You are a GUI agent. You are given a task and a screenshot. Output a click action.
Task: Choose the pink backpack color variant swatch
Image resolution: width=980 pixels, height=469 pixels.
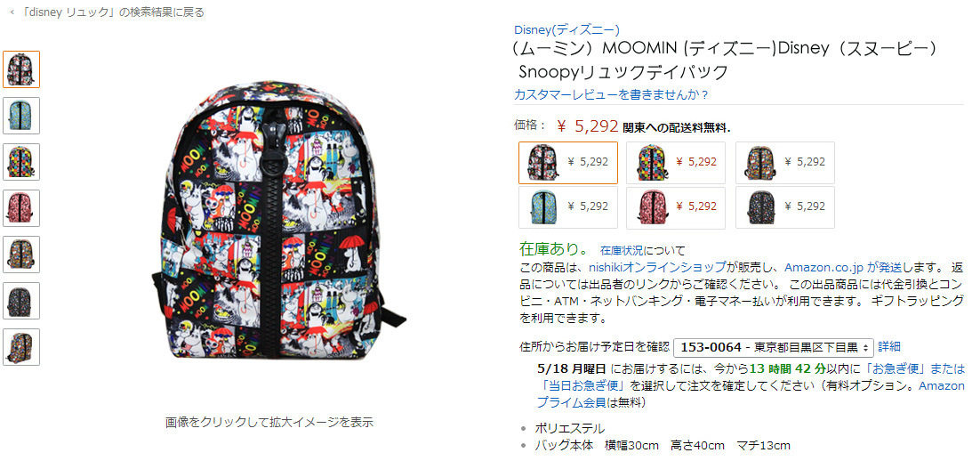pos(676,207)
